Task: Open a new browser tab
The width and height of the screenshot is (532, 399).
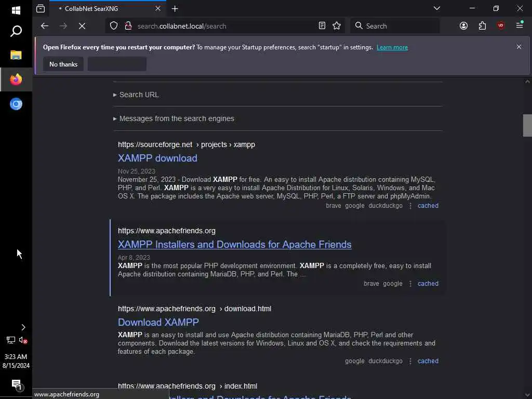Action: click(175, 9)
